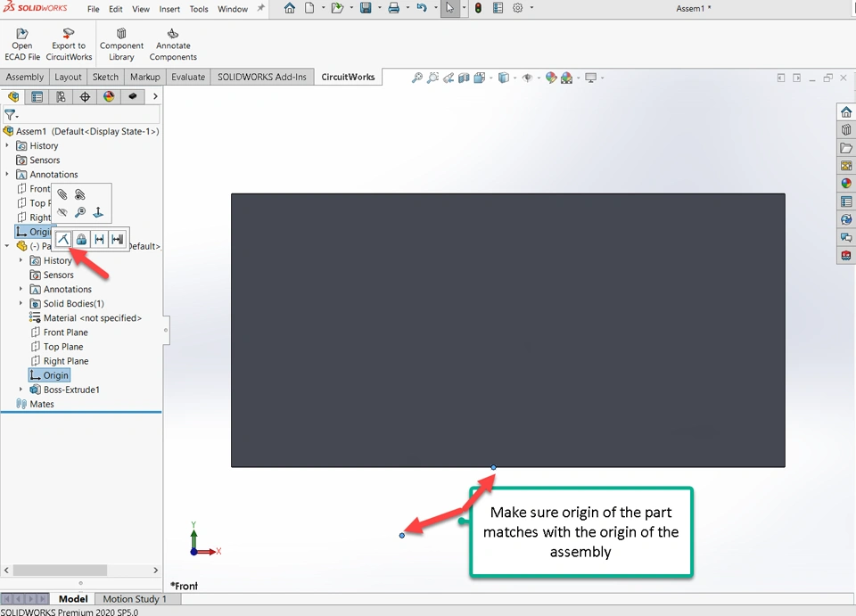Collapse the Part component node
The image size is (856, 616).
[7, 246]
